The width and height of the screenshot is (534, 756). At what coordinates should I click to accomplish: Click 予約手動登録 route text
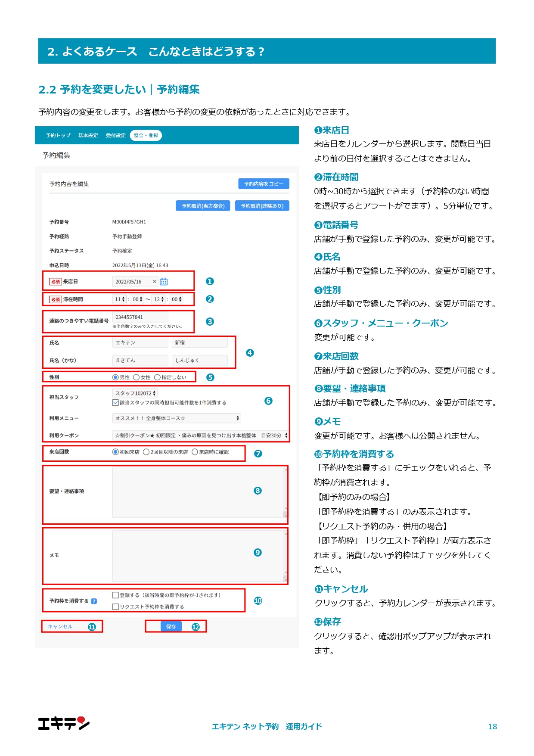point(127,236)
